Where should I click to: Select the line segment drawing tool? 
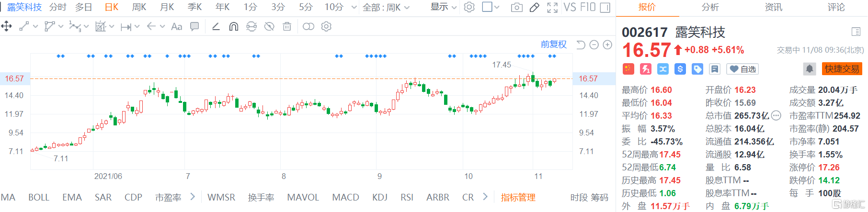(x=24, y=26)
